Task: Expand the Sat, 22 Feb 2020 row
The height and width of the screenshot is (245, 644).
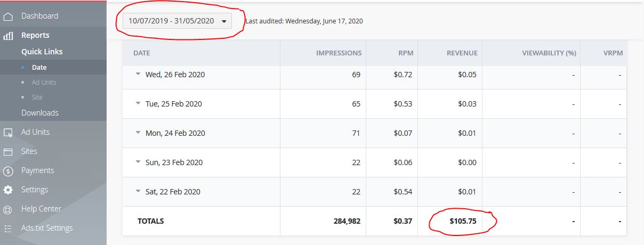Action: tap(138, 192)
